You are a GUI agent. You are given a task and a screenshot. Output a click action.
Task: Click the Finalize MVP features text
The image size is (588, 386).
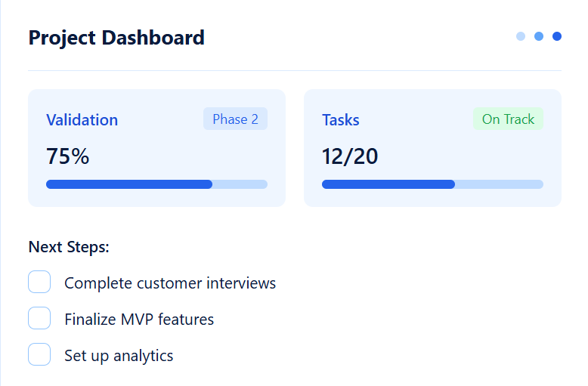(139, 320)
